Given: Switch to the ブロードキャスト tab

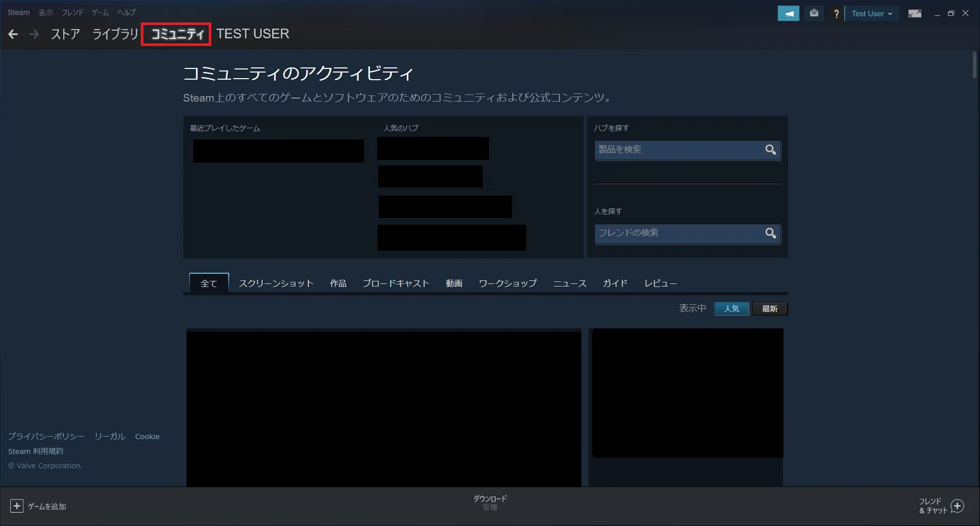Looking at the screenshot, I should [x=396, y=283].
